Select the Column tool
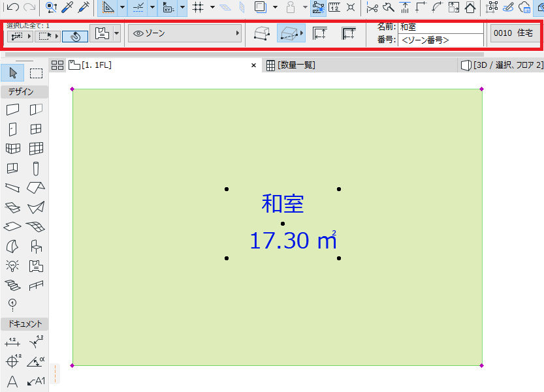The width and height of the screenshot is (544, 392). 36,169
